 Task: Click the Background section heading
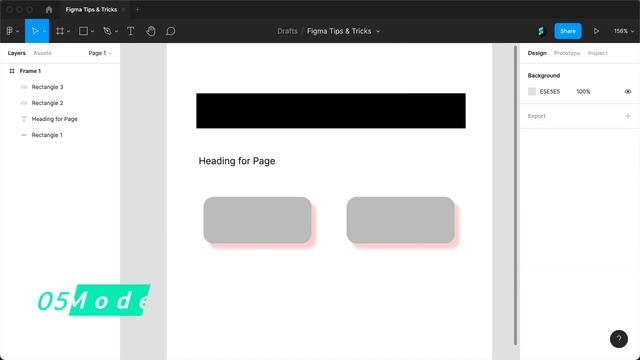click(x=544, y=76)
